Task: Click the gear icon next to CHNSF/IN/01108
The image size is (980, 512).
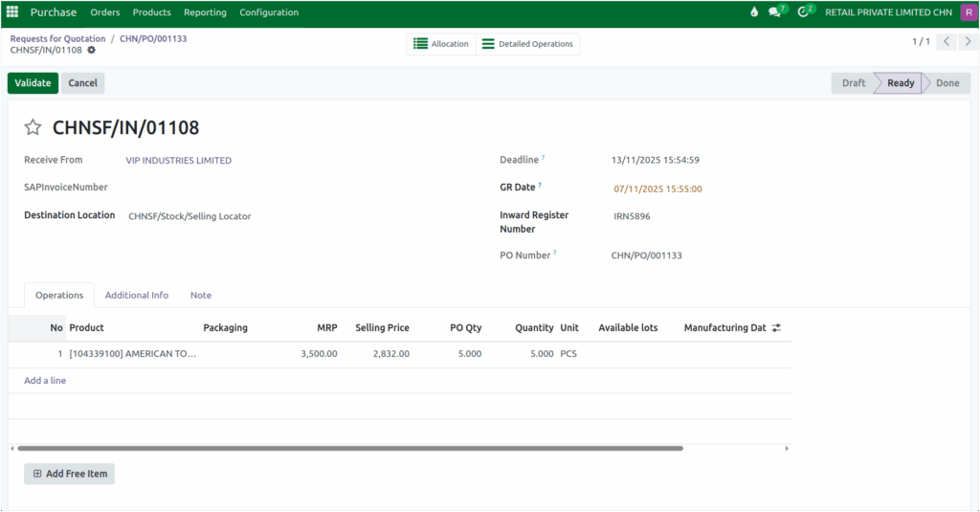Action: (x=91, y=50)
